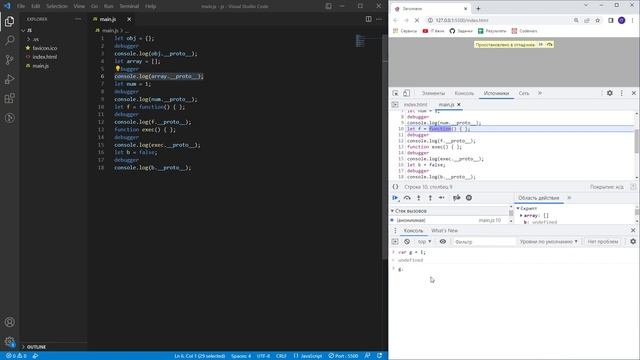This screenshot has width=640, height=360.
Task: Open VS Code notifications bell
Action: coord(379,356)
